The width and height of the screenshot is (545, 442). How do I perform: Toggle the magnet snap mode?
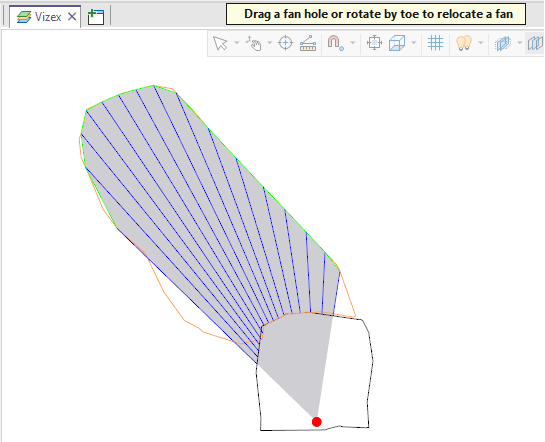pyautogui.click(x=335, y=43)
